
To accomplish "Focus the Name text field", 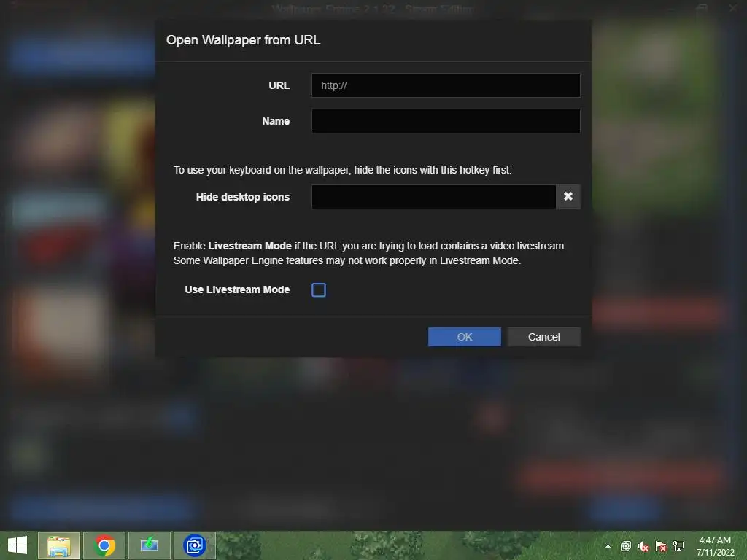I will pos(446,121).
